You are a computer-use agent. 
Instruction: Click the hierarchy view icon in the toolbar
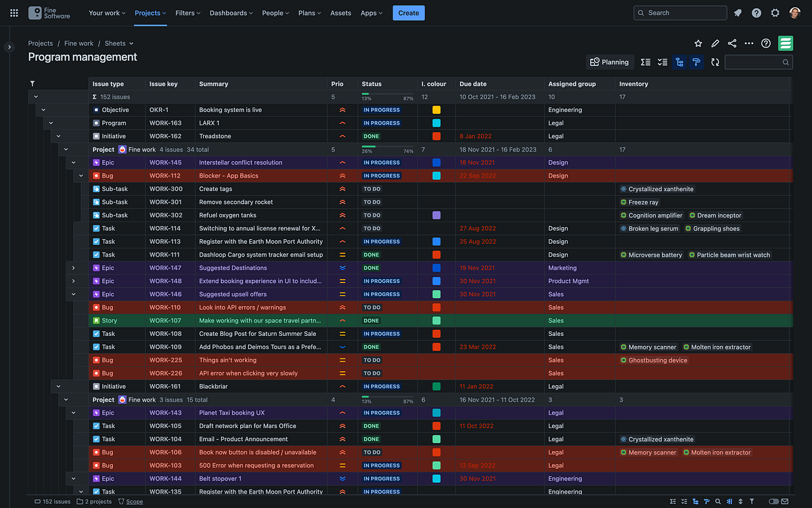pyautogui.click(x=679, y=62)
